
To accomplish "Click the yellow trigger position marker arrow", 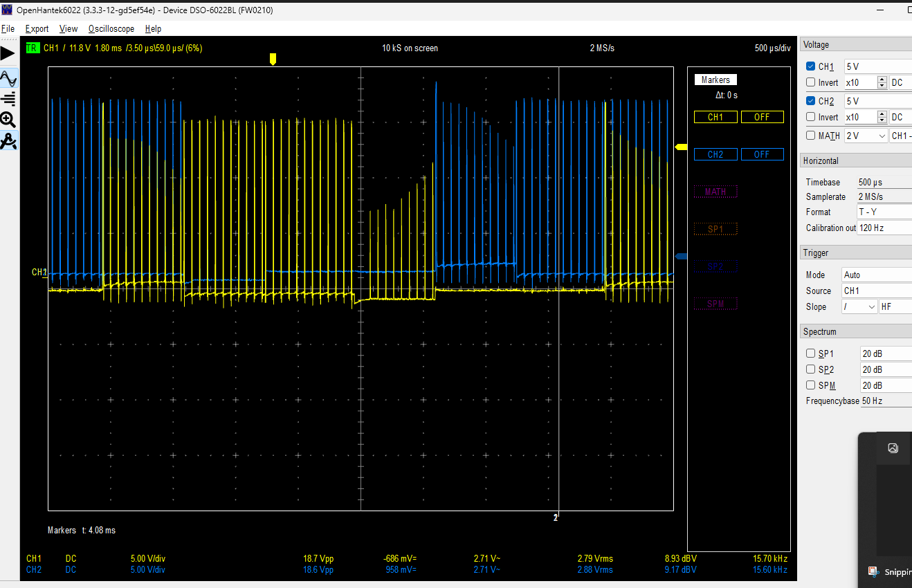I will [x=273, y=59].
